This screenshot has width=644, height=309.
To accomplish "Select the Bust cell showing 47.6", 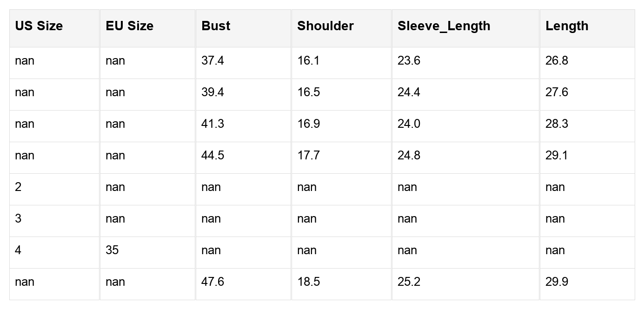I will tap(212, 282).
